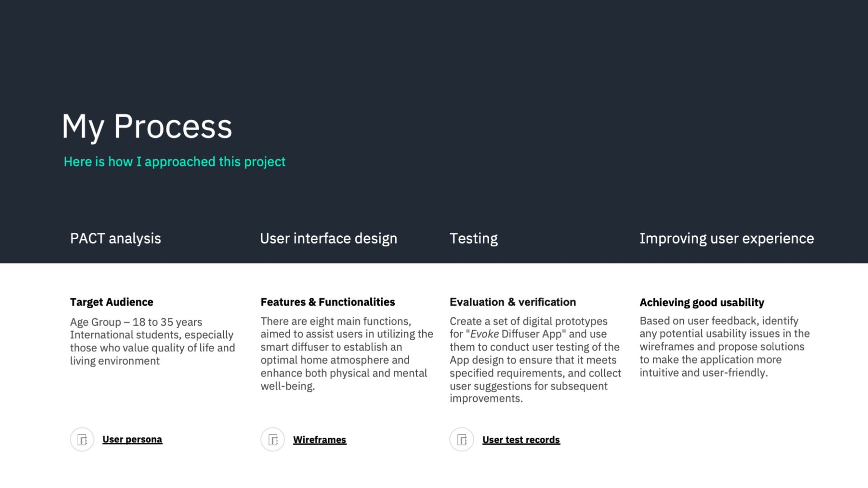Open the User test records link

point(521,440)
